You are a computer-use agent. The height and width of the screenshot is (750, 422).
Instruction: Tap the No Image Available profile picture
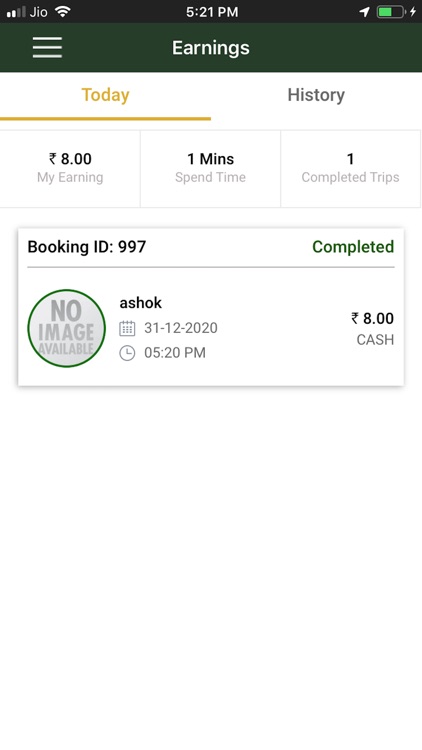click(x=66, y=328)
